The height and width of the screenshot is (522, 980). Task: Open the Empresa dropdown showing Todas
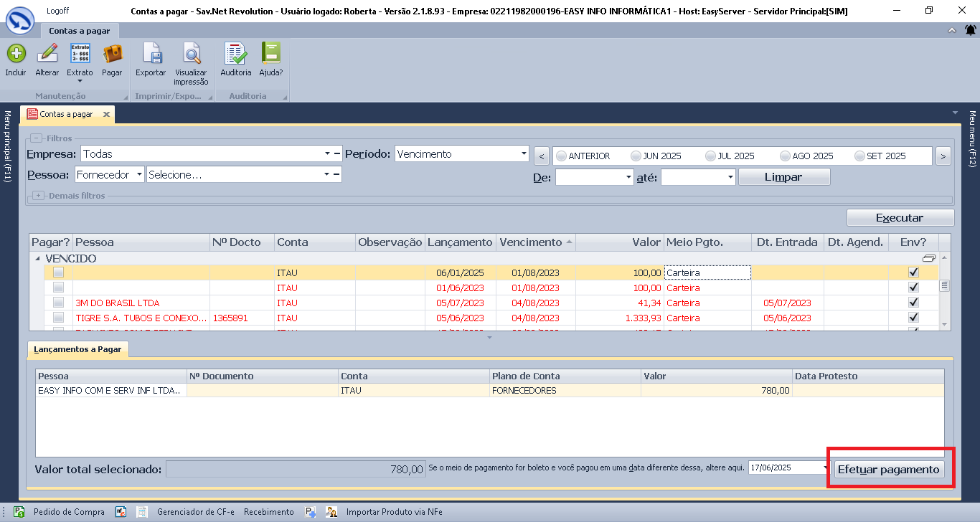coord(326,153)
